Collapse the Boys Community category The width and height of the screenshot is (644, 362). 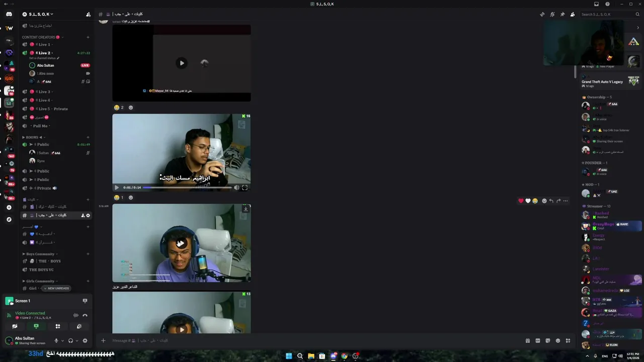[x=40, y=254]
